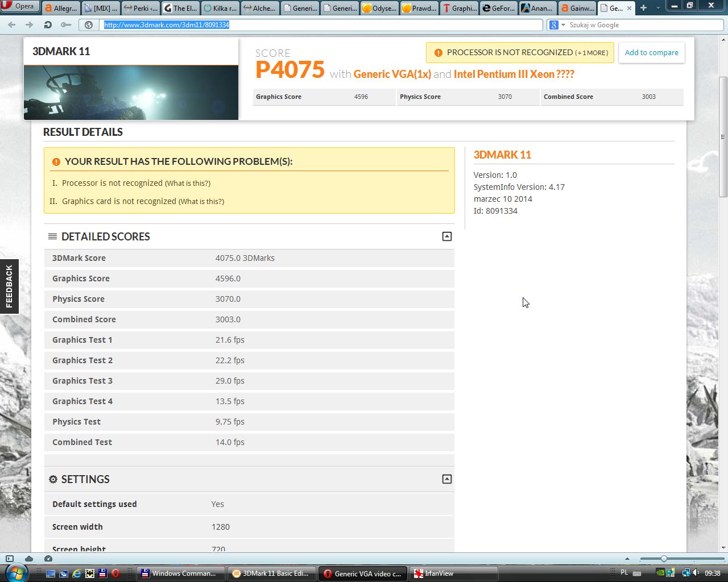Click the Switch Between Windows quick launch icon
The image size is (728, 582).
[64, 573]
